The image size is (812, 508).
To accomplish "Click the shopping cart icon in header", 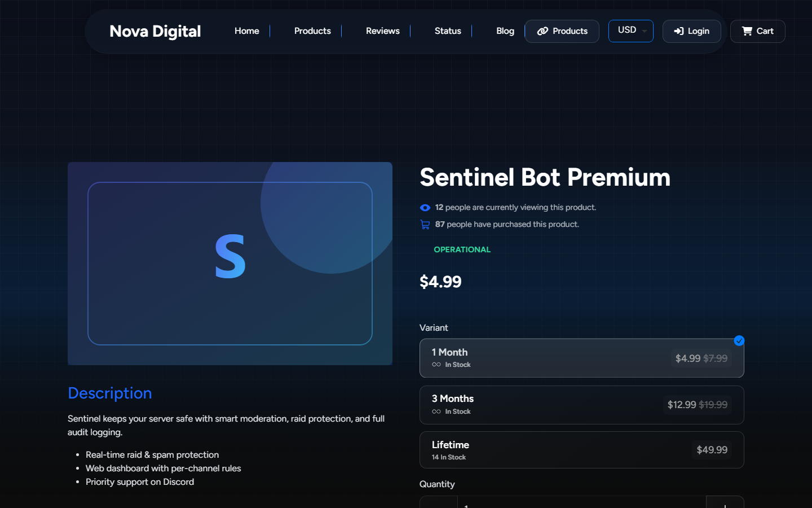I will point(747,31).
